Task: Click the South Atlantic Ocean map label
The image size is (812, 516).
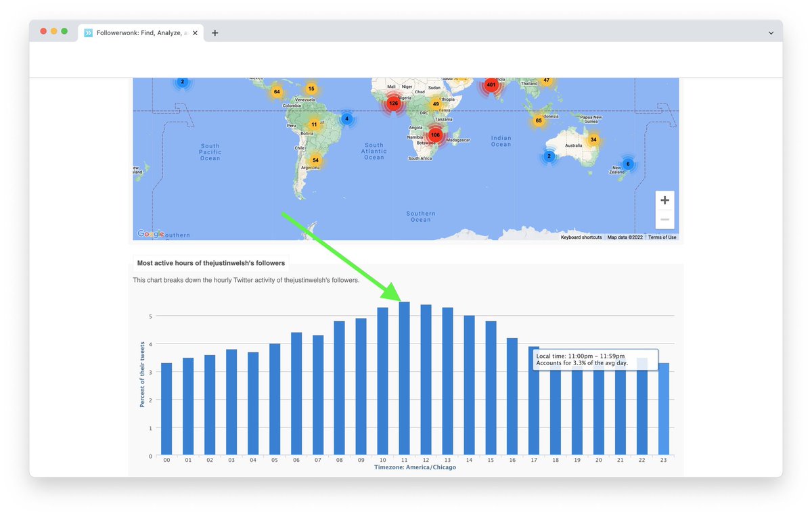Action: pos(374,151)
